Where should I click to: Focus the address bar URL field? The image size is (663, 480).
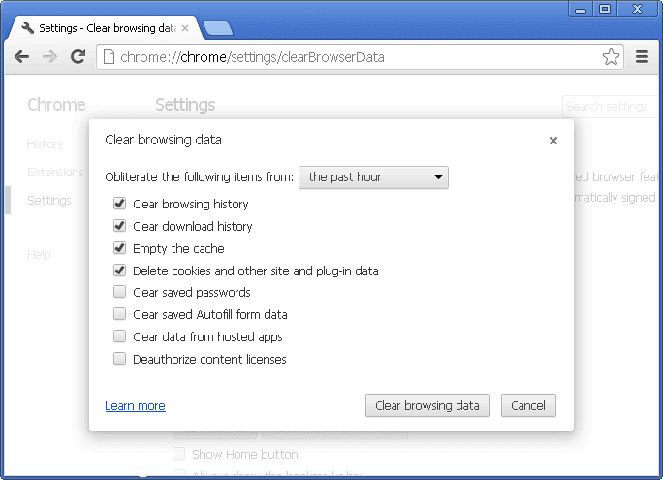350,57
